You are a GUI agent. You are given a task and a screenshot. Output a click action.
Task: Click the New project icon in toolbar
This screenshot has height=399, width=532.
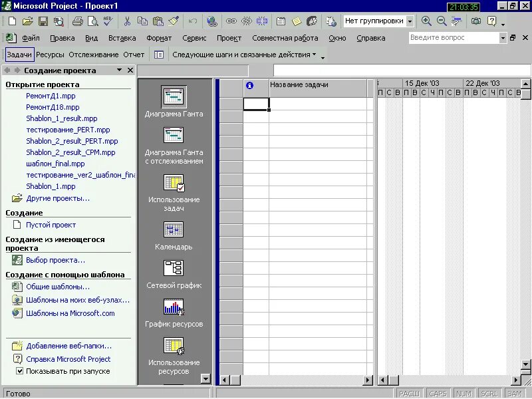tap(12, 21)
